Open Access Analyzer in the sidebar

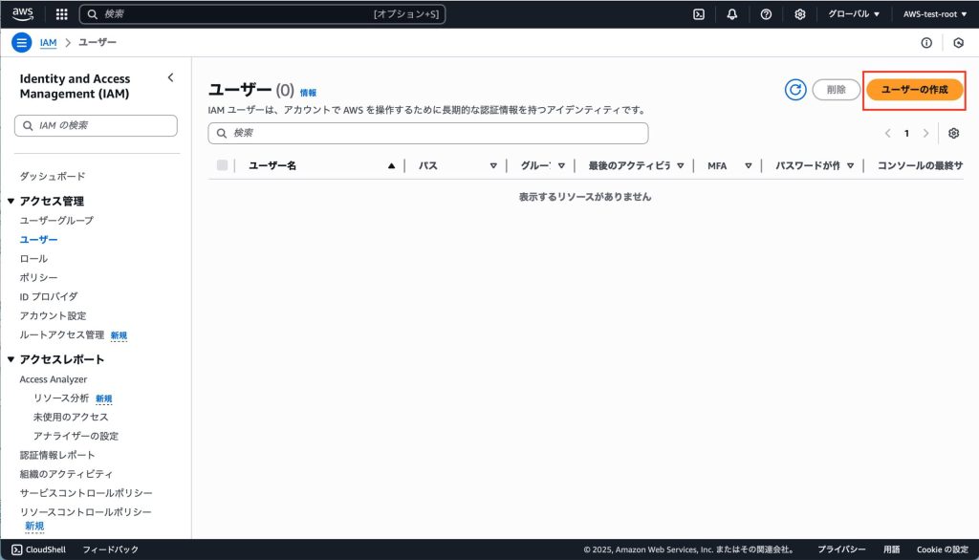tap(54, 379)
